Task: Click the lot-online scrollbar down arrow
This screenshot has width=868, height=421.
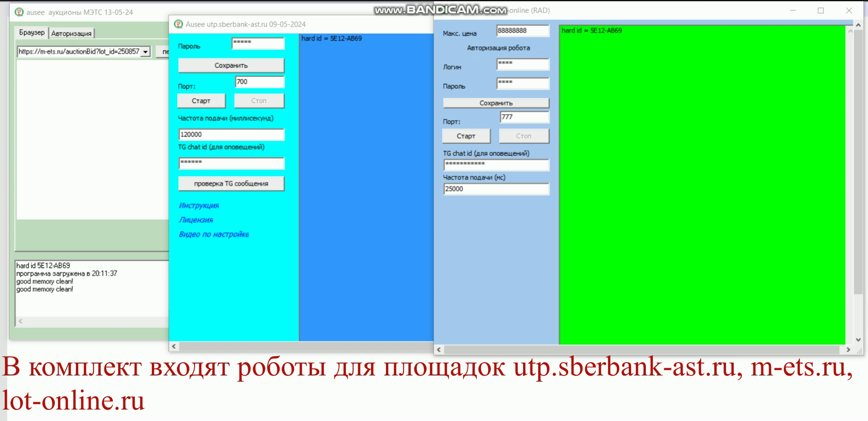Action: pyautogui.click(x=858, y=340)
